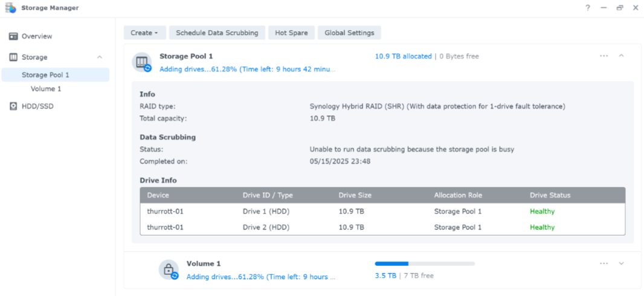
Task: Collapse the Storage section in sidebar
Action: click(100, 57)
